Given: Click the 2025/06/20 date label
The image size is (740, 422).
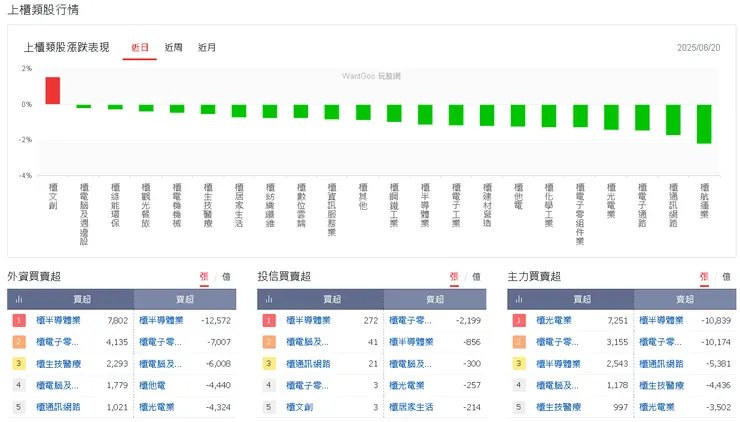Looking at the screenshot, I should [698, 48].
